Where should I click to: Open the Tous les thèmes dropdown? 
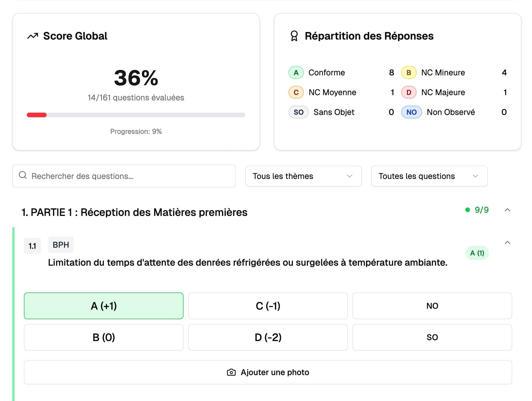point(303,176)
